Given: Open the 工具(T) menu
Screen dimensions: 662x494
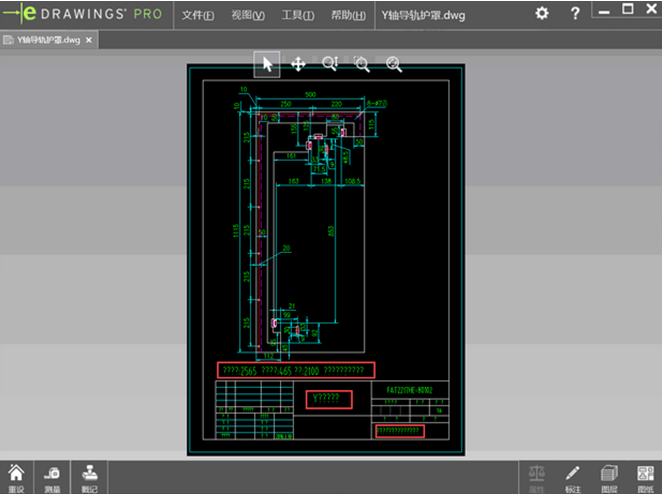Looking at the screenshot, I should tap(297, 16).
